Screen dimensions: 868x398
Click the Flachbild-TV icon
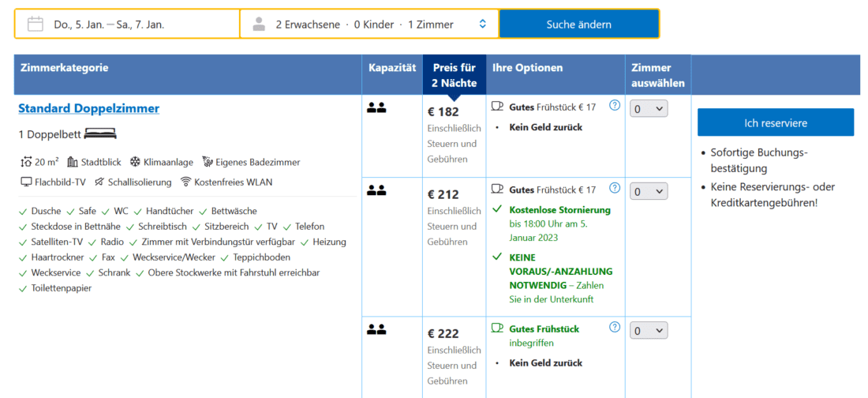(26, 182)
